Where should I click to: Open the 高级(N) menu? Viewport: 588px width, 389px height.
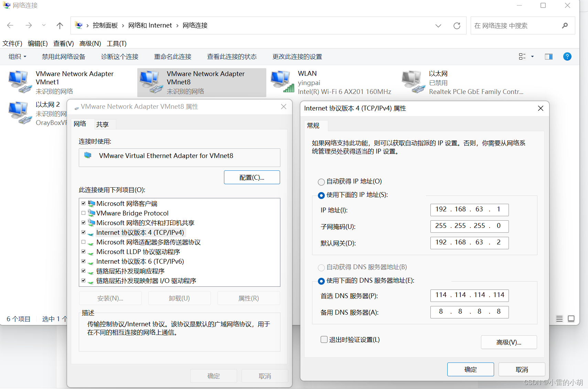pyautogui.click(x=90, y=43)
